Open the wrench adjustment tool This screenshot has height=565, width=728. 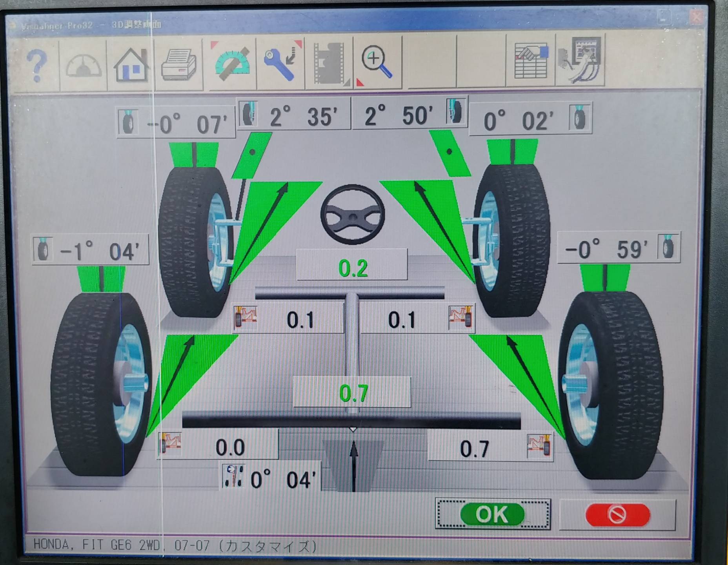point(281,63)
